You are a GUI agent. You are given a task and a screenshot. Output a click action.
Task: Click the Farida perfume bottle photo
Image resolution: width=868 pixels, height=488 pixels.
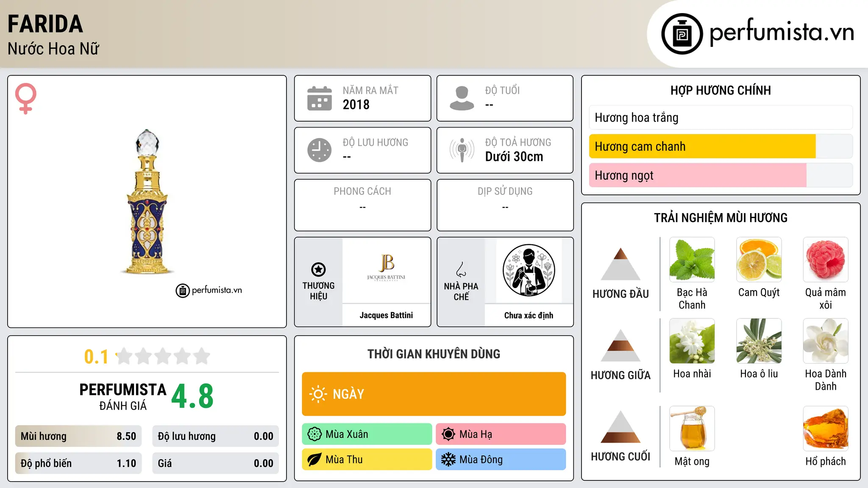[147, 202]
